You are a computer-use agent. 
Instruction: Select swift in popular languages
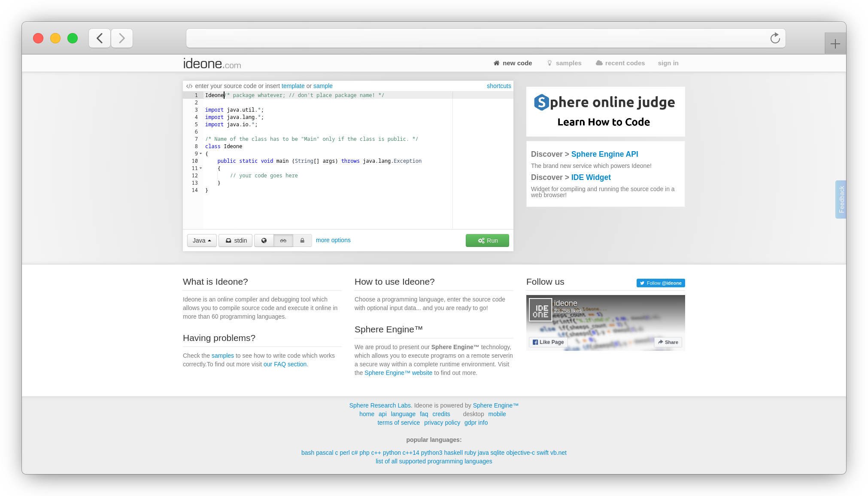543,453
